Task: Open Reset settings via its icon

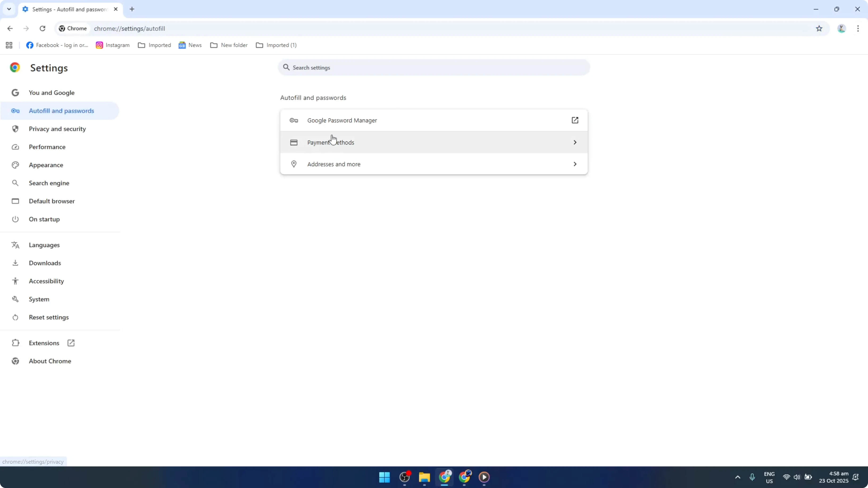Action: 15,317
